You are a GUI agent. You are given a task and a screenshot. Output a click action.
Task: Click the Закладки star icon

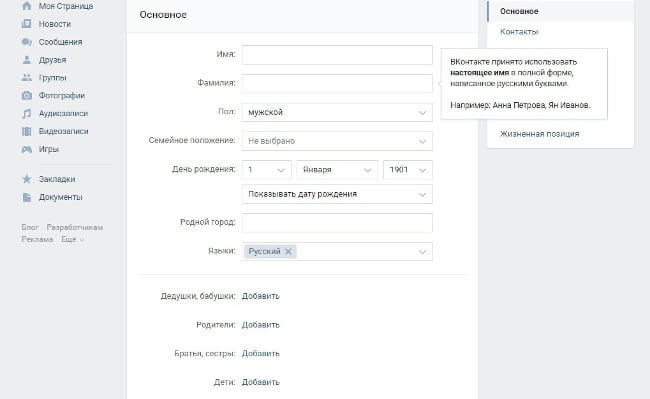point(27,179)
